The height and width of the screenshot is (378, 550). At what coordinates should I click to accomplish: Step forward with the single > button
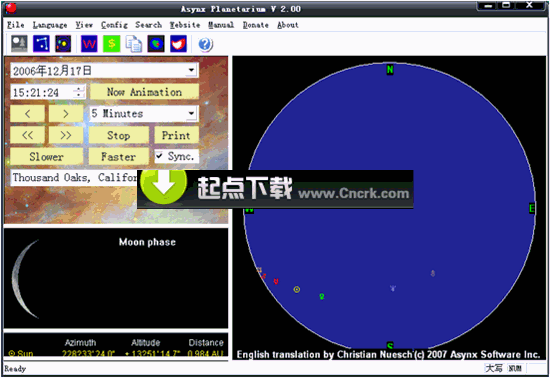point(66,114)
